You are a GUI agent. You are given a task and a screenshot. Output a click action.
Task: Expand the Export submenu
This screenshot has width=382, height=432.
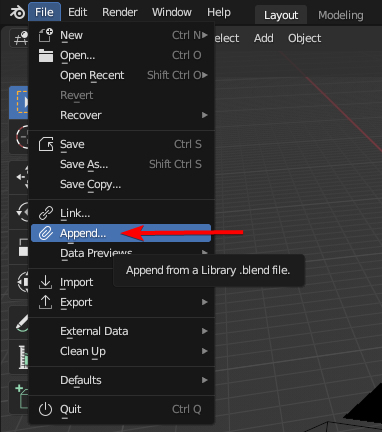pyautogui.click(x=121, y=302)
